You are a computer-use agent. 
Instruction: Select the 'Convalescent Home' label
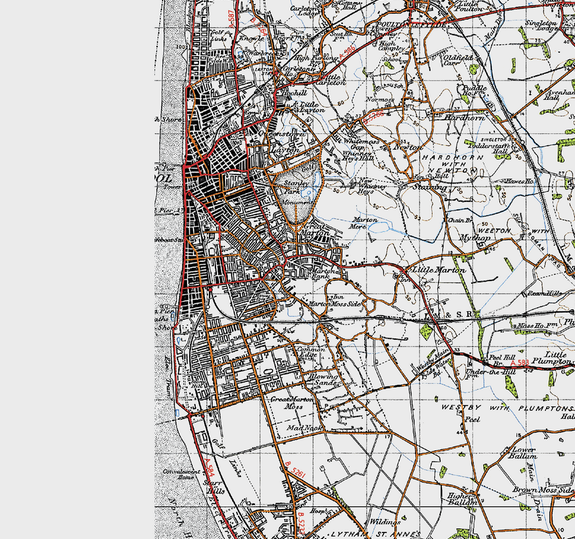tap(182, 474)
